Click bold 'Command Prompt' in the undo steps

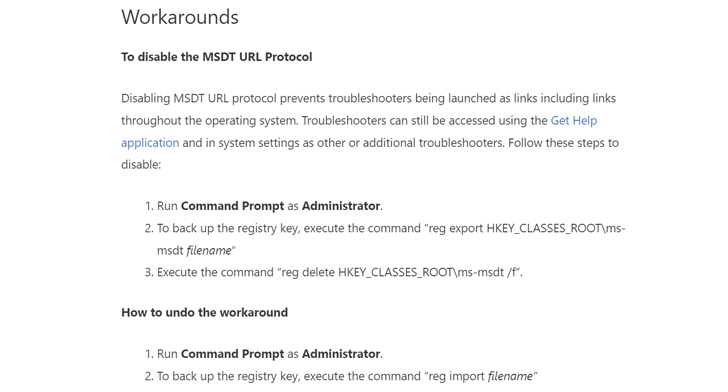pyautogui.click(x=232, y=354)
